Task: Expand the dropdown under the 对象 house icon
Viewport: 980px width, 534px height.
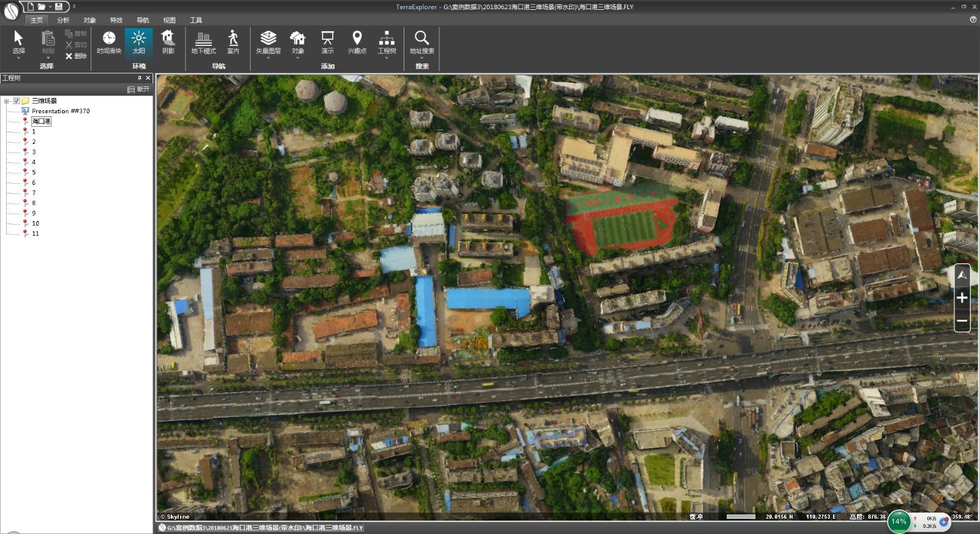Action: click(298, 58)
